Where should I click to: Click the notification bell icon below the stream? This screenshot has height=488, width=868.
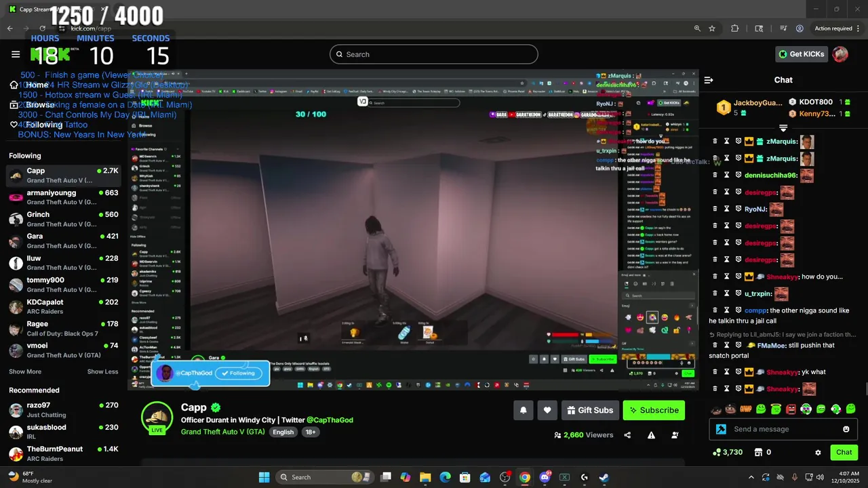click(x=523, y=410)
